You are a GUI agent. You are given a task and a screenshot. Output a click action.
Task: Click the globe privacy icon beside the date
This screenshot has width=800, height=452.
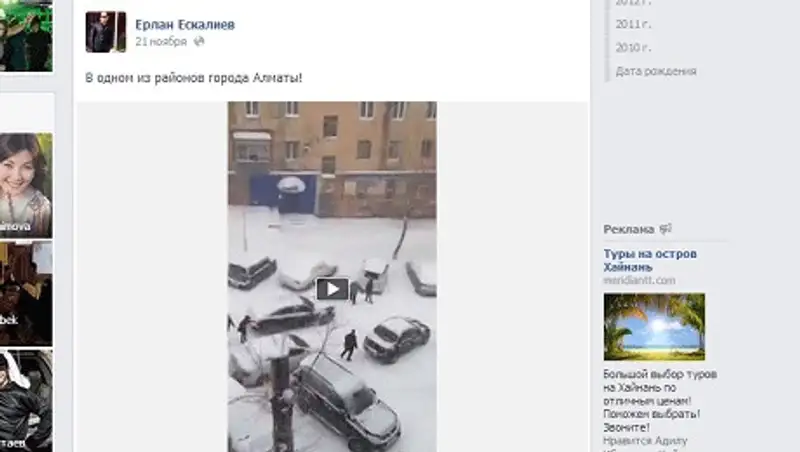(199, 42)
